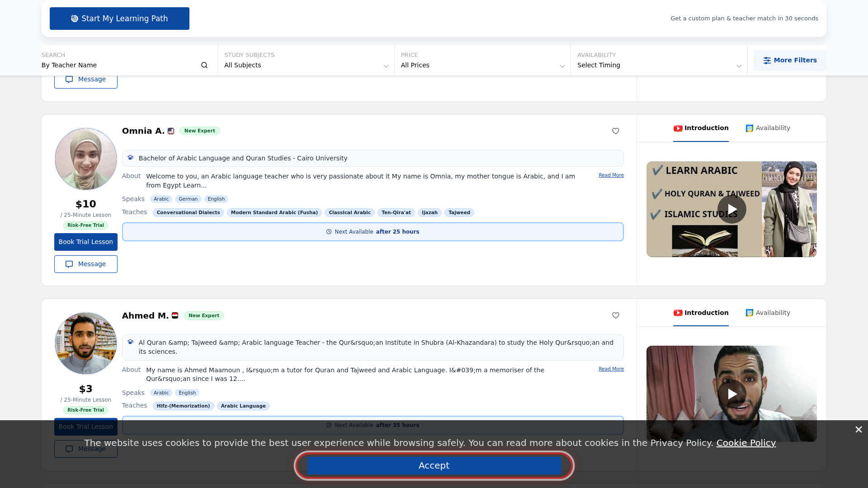Click the German language tag
868x488 pixels.
pos(188,199)
